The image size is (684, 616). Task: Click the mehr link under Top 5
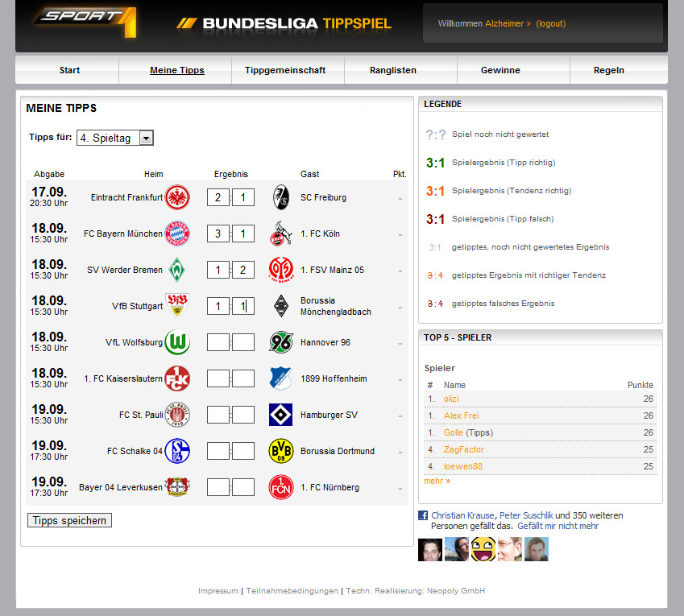[x=437, y=481]
